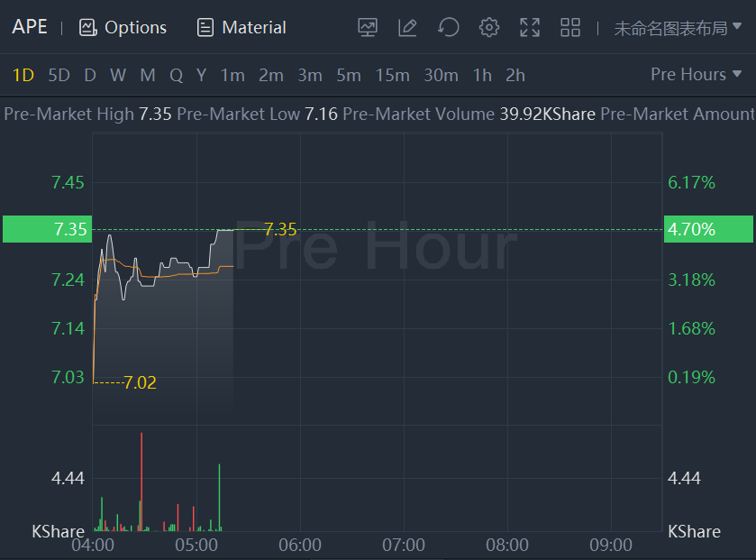This screenshot has width=756, height=560.
Task: Open the 未命名图表布局 layout dropdown
Action: coord(678,28)
